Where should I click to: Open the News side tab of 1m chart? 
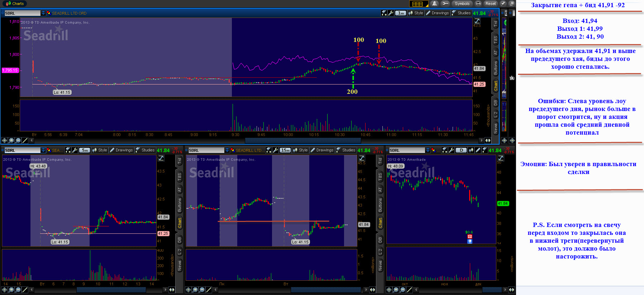click(496, 128)
